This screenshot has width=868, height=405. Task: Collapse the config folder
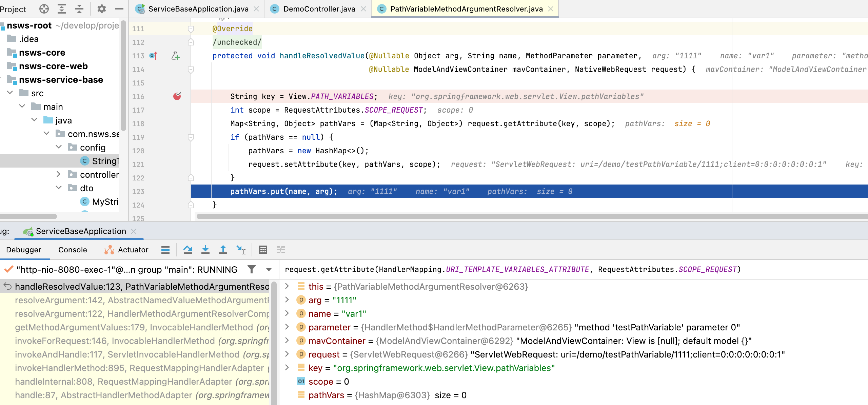59,147
